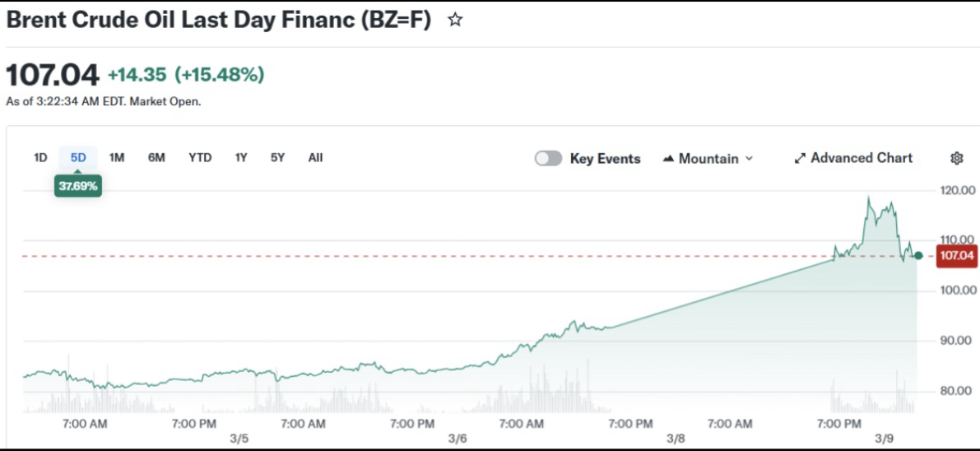Show All historical data range
980x451 pixels.
tap(315, 157)
